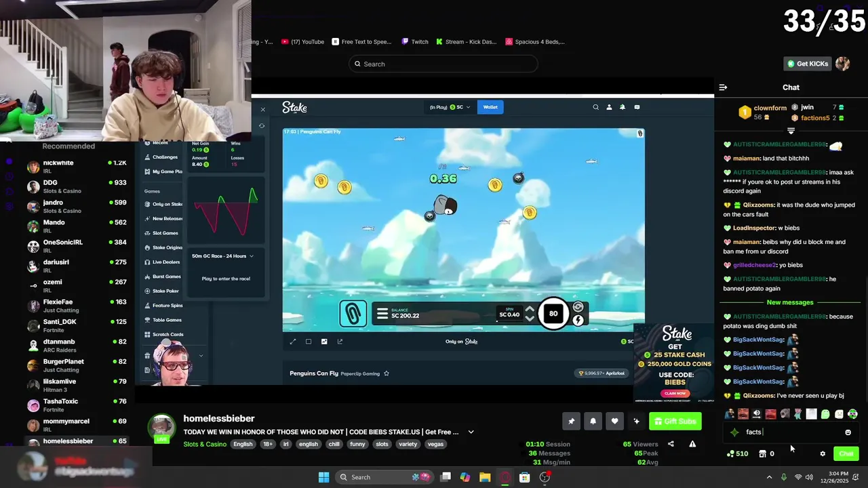Switch game to theatre mode icon
Viewport: 868px width, 488px height.
pyautogui.click(x=309, y=342)
